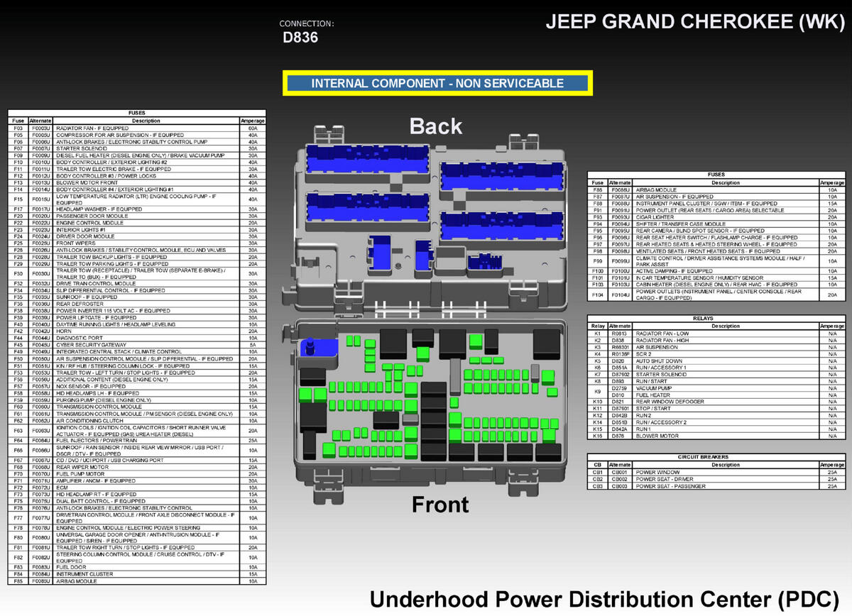Select relay K16 'BLOWER MOTOR'

(x=716, y=436)
